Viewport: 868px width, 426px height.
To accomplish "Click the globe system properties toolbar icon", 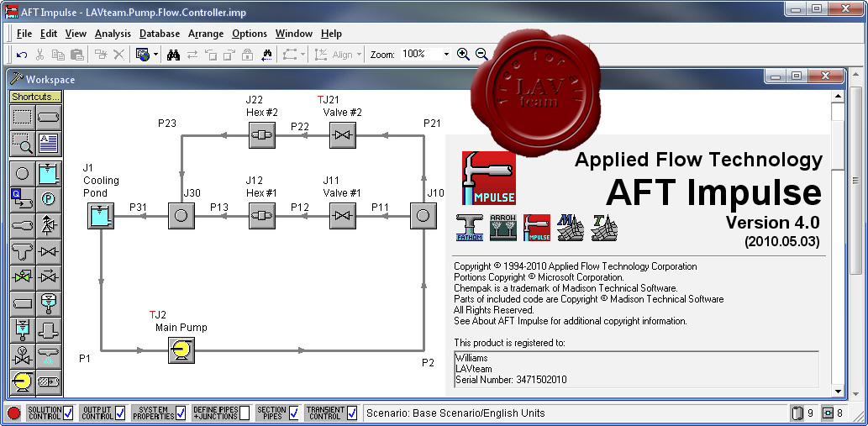I will 143,55.
